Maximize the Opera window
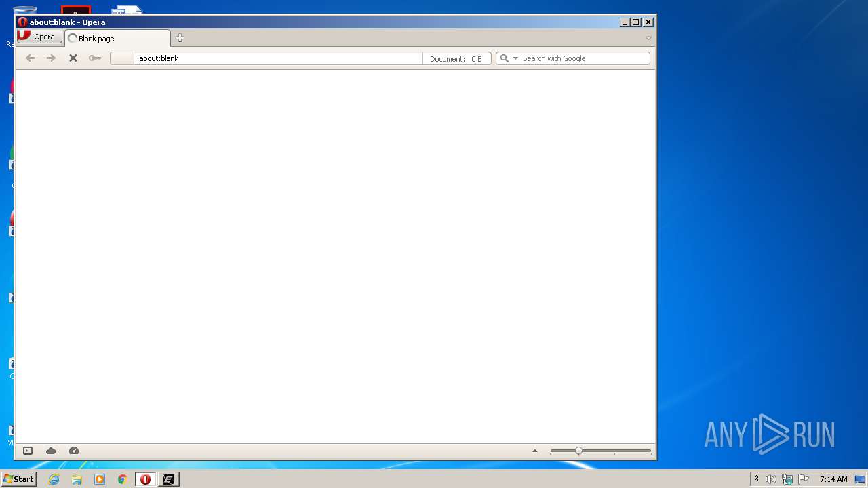868x488 pixels. (x=636, y=22)
